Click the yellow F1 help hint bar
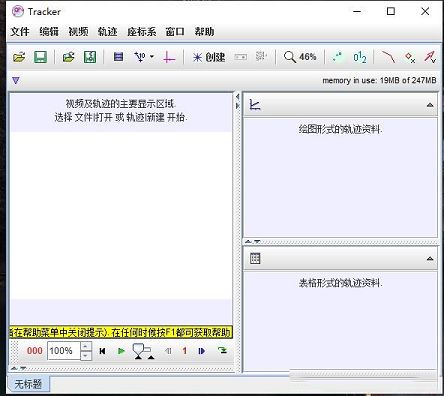The image size is (444, 396). point(120,332)
